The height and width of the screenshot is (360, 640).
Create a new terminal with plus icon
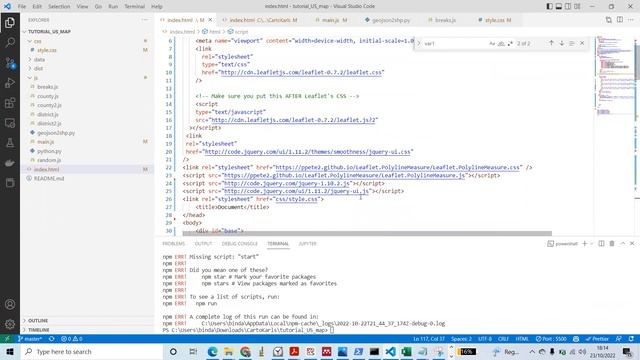(584, 244)
